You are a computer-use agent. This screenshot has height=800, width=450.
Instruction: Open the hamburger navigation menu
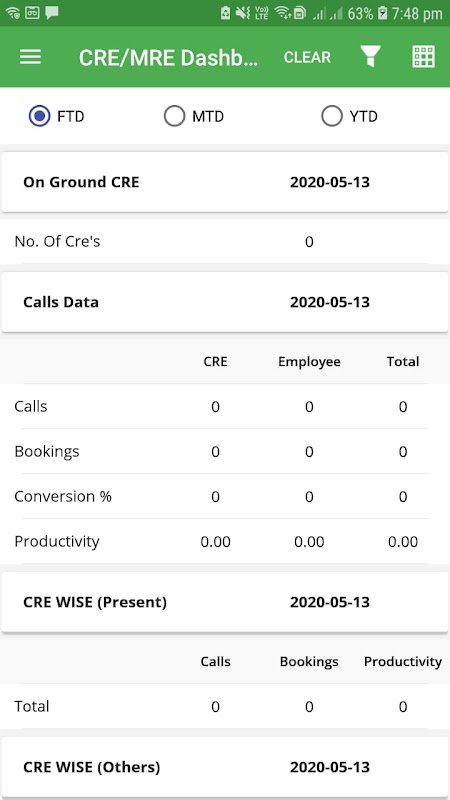pyautogui.click(x=31, y=57)
